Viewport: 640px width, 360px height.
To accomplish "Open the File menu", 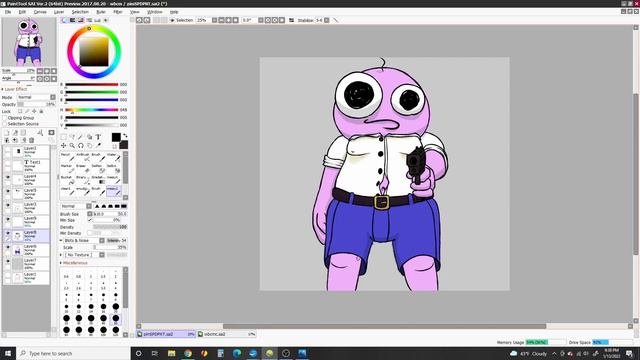I will tap(8, 12).
